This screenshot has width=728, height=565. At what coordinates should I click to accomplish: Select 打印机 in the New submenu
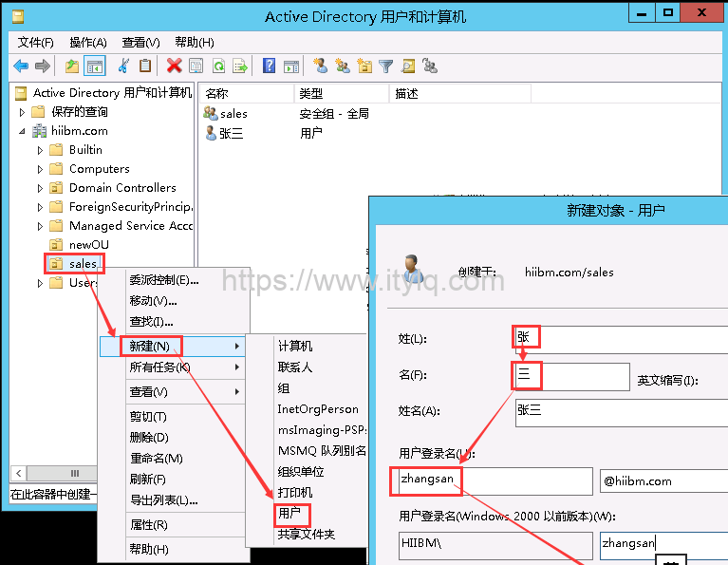click(x=295, y=493)
